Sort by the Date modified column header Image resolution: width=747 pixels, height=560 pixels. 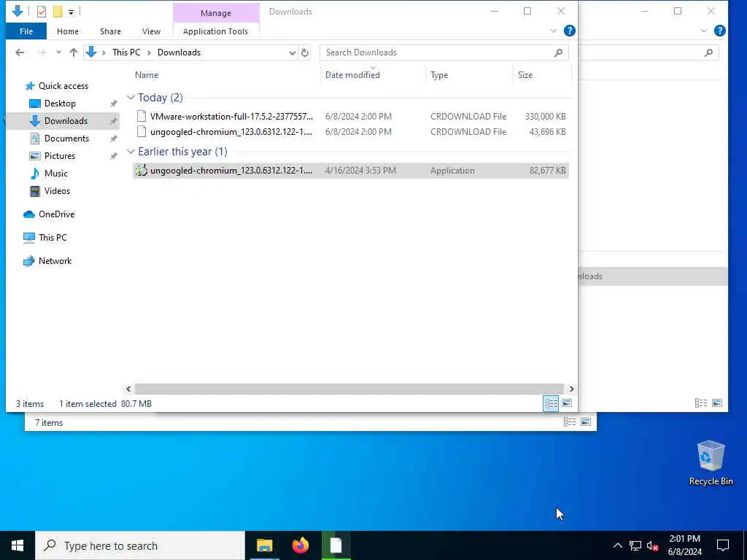tap(352, 75)
